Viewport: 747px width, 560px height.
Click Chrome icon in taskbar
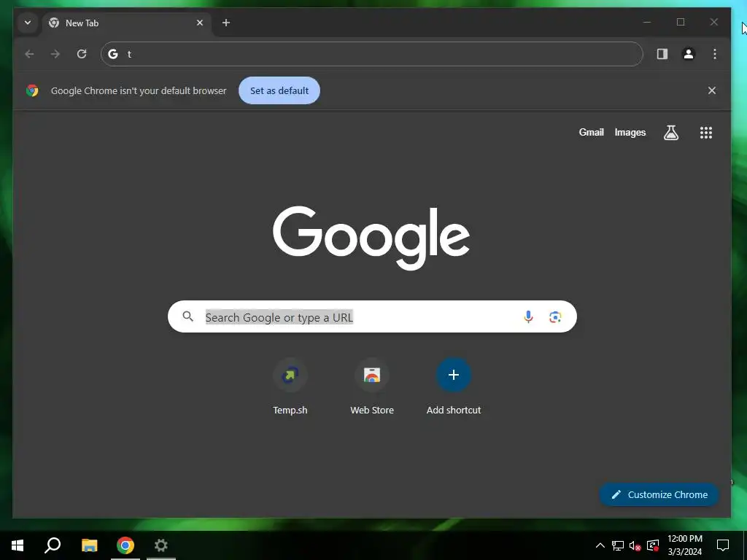(125, 545)
